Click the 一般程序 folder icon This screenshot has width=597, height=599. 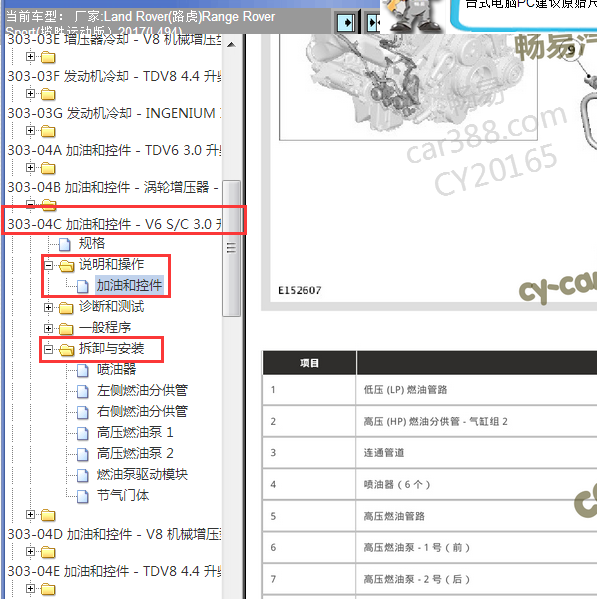(66, 329)
